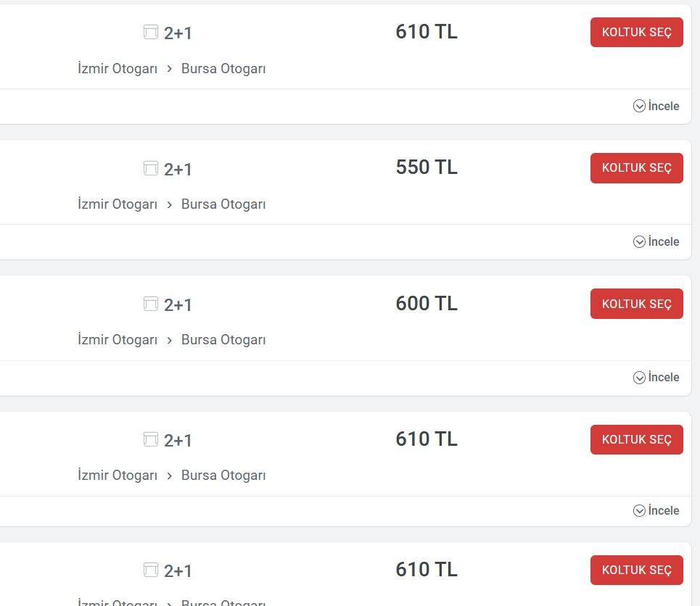Click the seat icon in the 600 TL trip
The width and height of the screenshot is (700, 606).
[x=151, y=304]
